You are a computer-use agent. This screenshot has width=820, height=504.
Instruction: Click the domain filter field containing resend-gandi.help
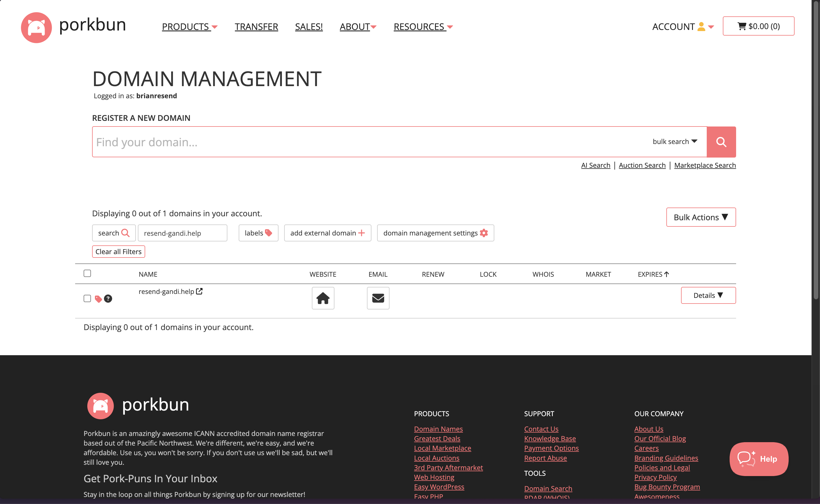[x=182, y=233]
